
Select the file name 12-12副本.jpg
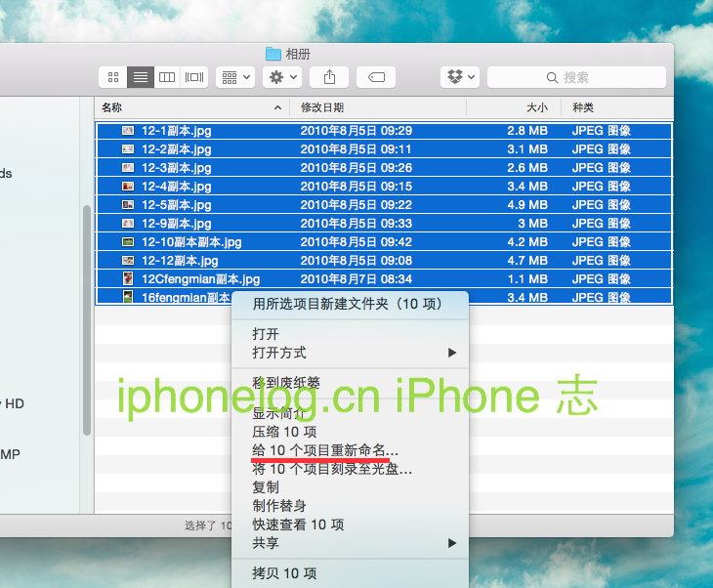180,261
